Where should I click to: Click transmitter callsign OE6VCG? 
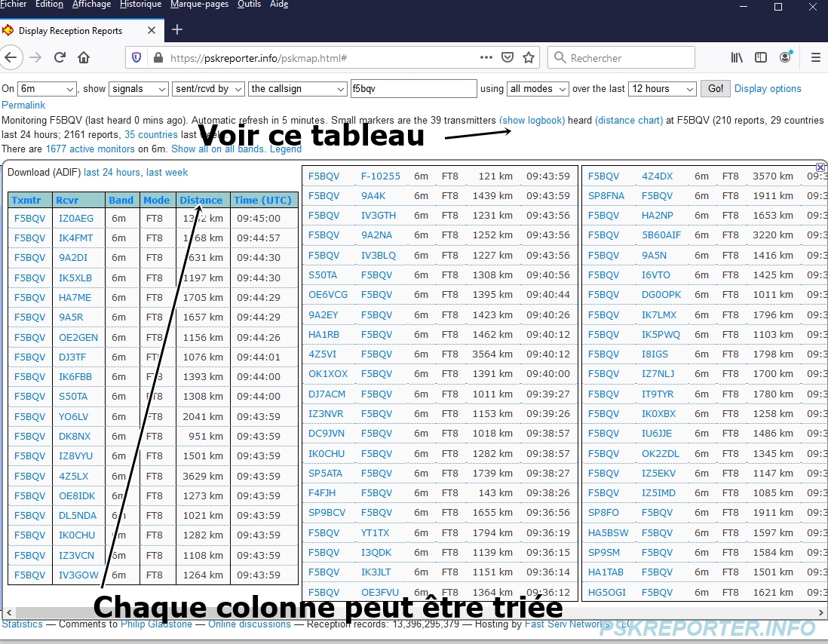328,295
